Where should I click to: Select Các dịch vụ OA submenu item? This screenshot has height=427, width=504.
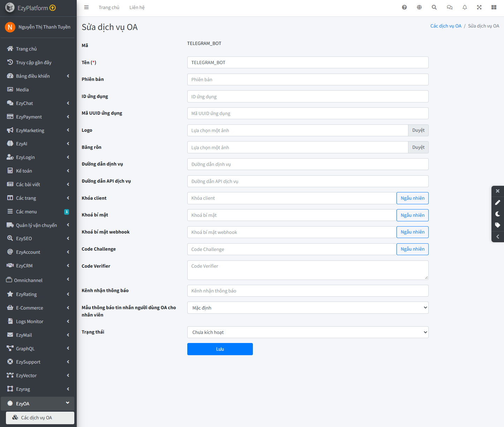pyautogui.click(x=40, y=418)
